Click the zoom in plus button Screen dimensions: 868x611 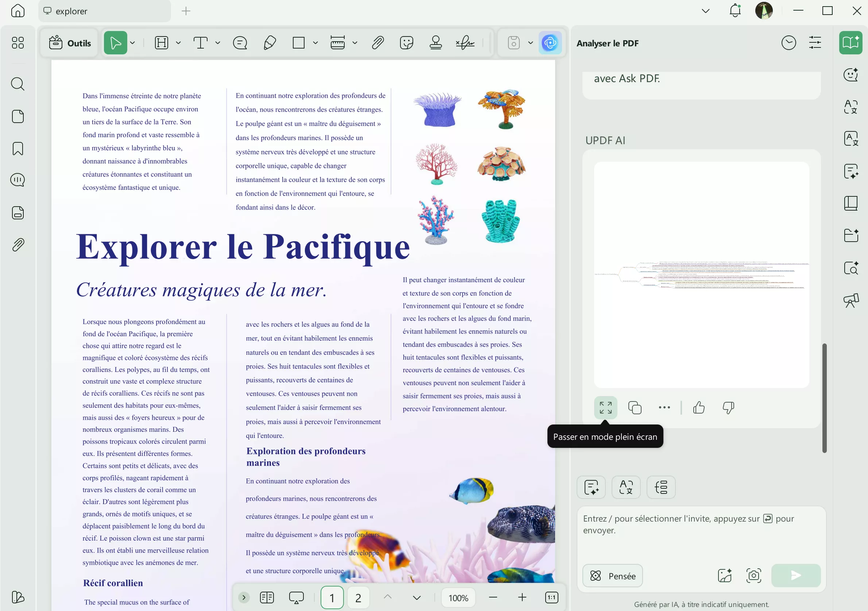[x=522, y=597]
